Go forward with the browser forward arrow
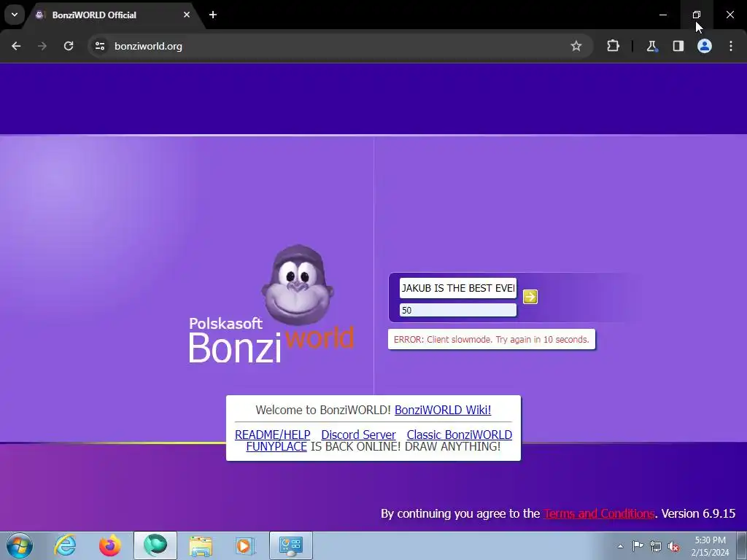 pyautogui.click(x=42, y=46)
